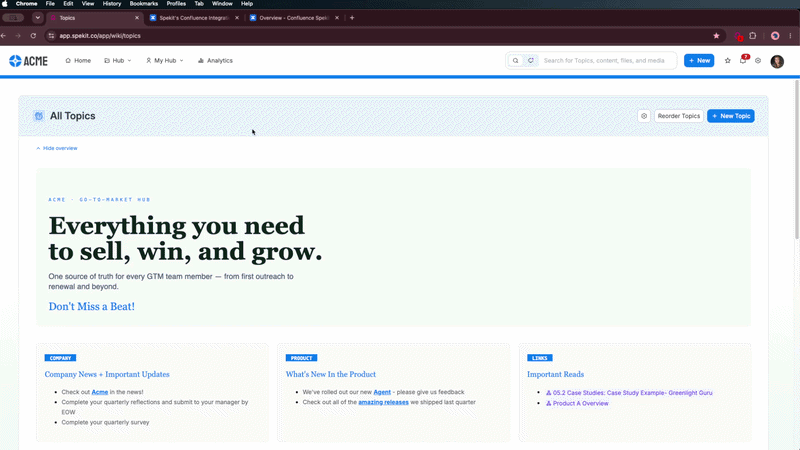Open the amazing releases link
Image resolution: width=800 pixels, height=450 pixels.
[383, 402]
